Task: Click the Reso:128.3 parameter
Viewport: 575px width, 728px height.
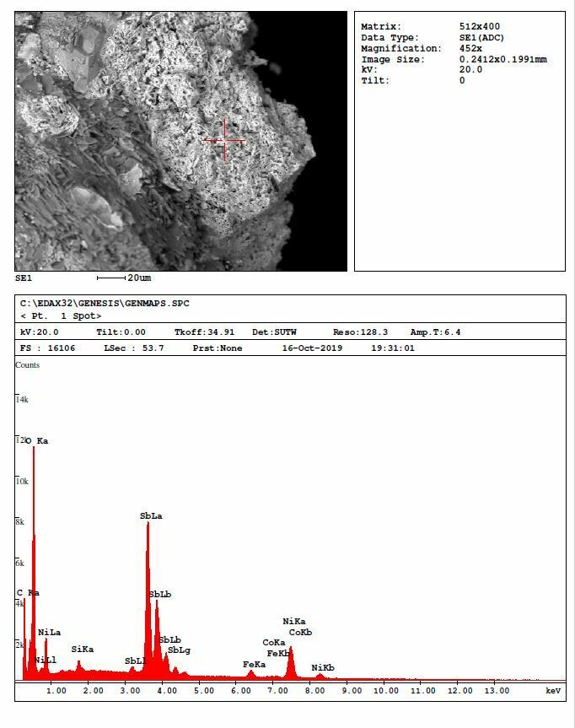Action: click(360, 332)
